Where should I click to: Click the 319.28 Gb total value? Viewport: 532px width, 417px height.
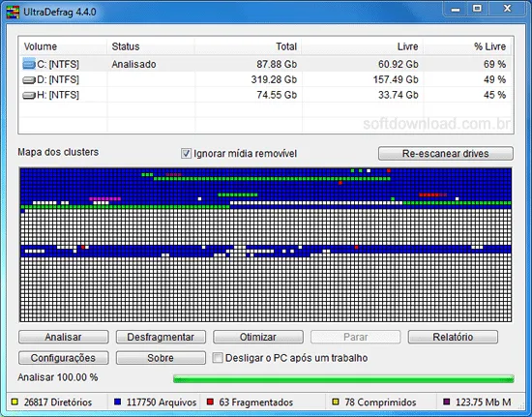(274, 79)
